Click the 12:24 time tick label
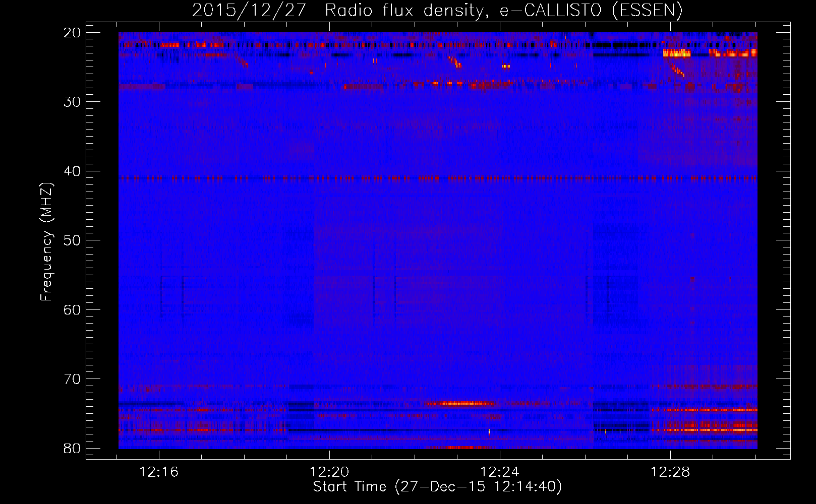This screenshot has width=816, height=504. [x=500, y=472]
